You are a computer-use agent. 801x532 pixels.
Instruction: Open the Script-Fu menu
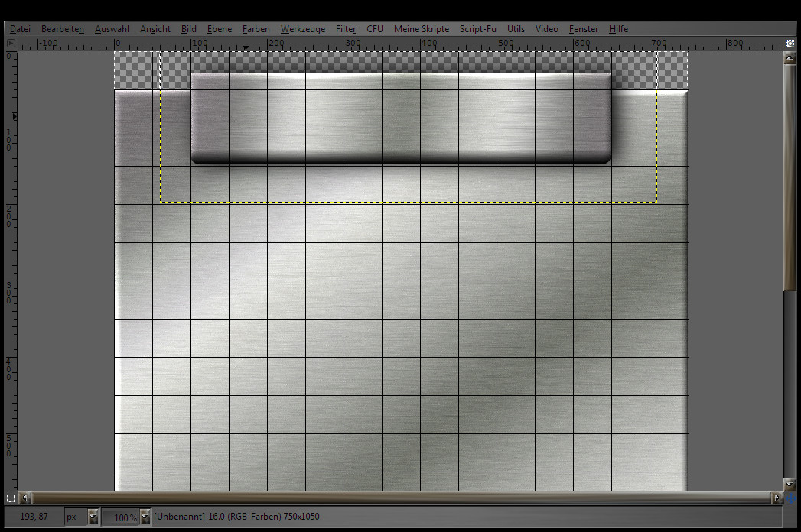coord(477,29)
